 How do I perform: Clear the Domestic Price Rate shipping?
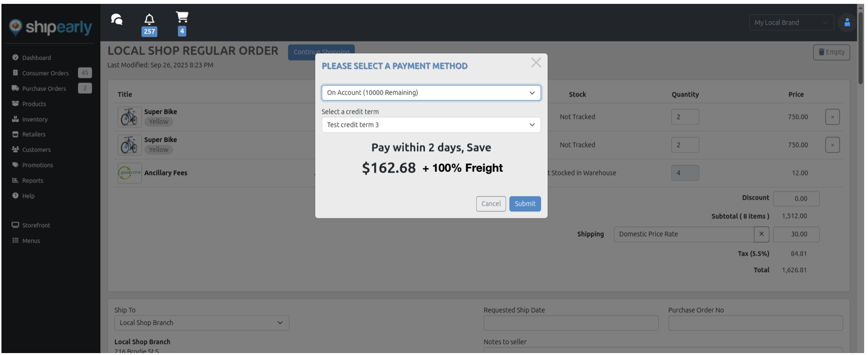click(x=761, y=234)
